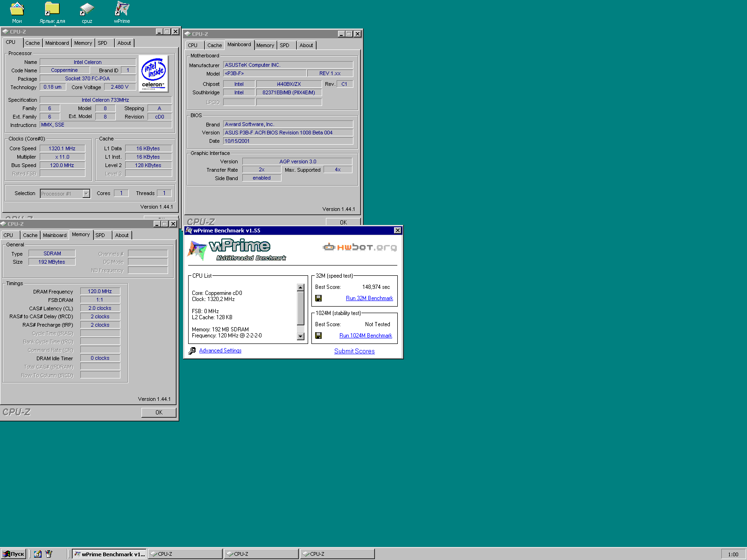Click the hwbot.org logo in wPrime
Screen dimensions: 747x560
pyautogui.click(x=359, y=247)
